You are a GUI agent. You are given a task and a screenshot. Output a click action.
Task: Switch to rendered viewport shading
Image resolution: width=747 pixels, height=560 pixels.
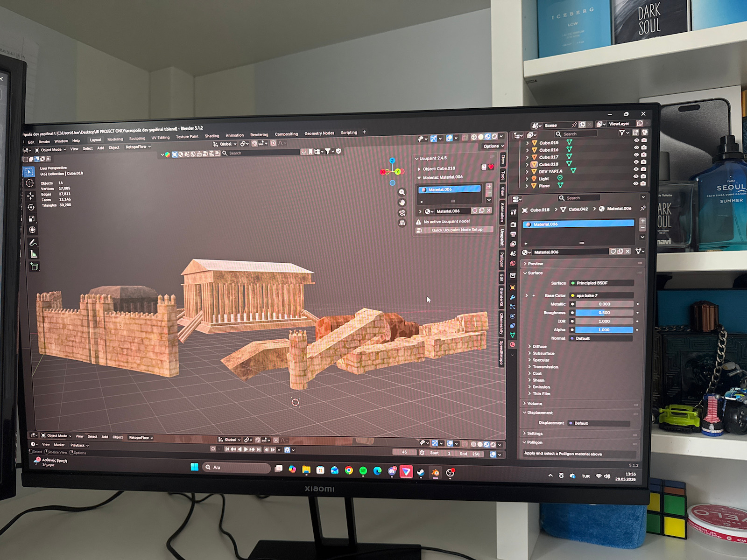[x=494, y=136]
